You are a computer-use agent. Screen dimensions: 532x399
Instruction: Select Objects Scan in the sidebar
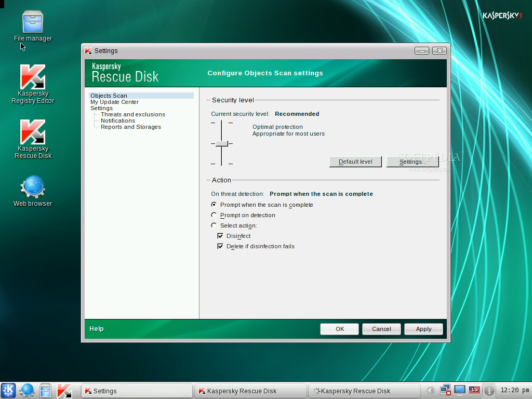141,96
